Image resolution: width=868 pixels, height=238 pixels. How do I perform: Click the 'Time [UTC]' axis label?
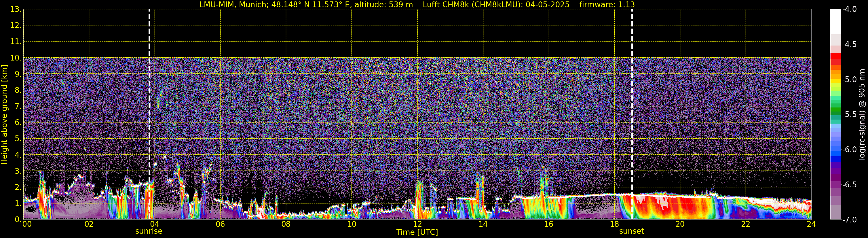tap(417, 232)
